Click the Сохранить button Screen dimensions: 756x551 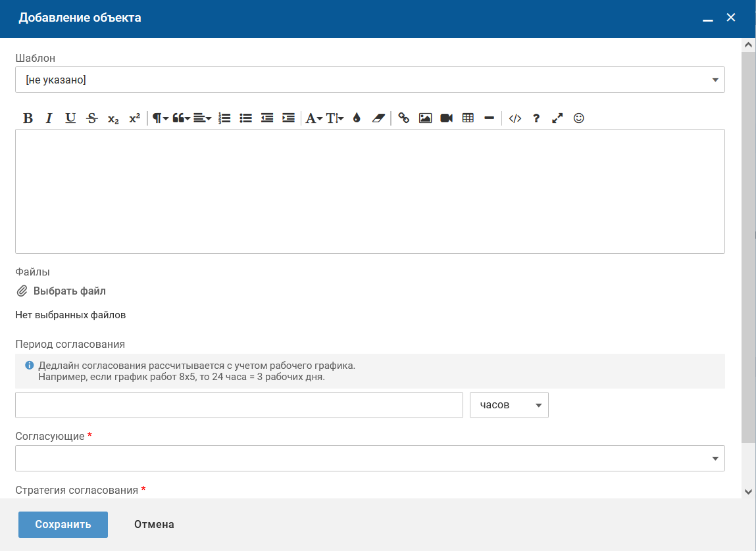click(63, 525)
